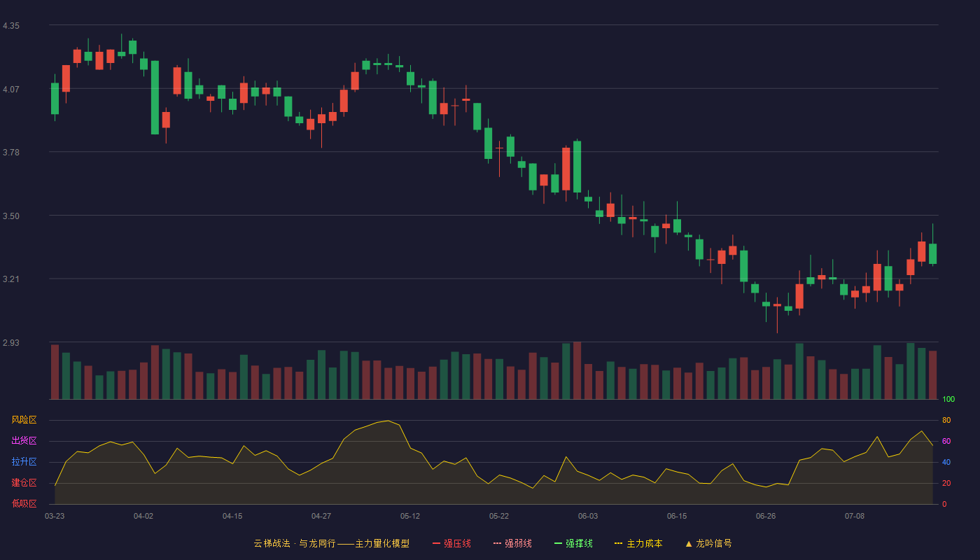Click the 3.21 price axis label
980x560 pixels.
click(x=11, y=279)
